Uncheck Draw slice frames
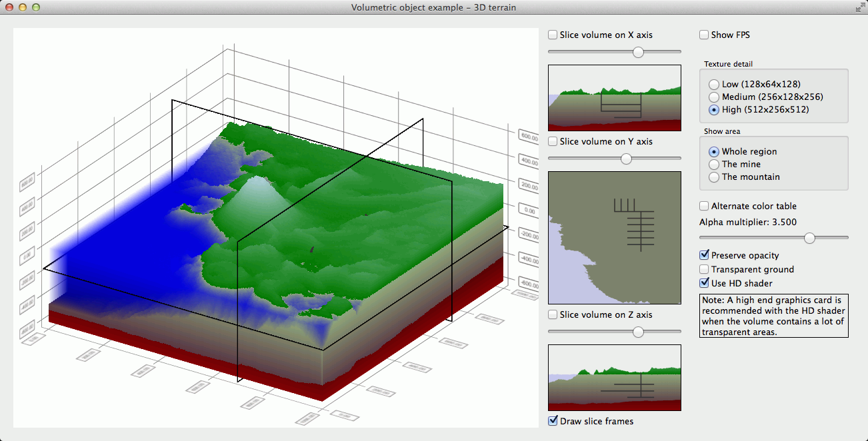 552,420
